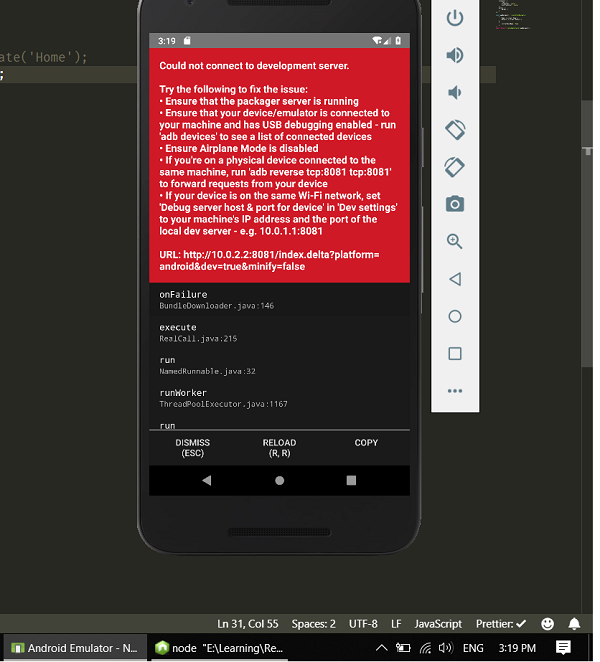Open the JavaScript language mode selector

(x=438, y=623)
